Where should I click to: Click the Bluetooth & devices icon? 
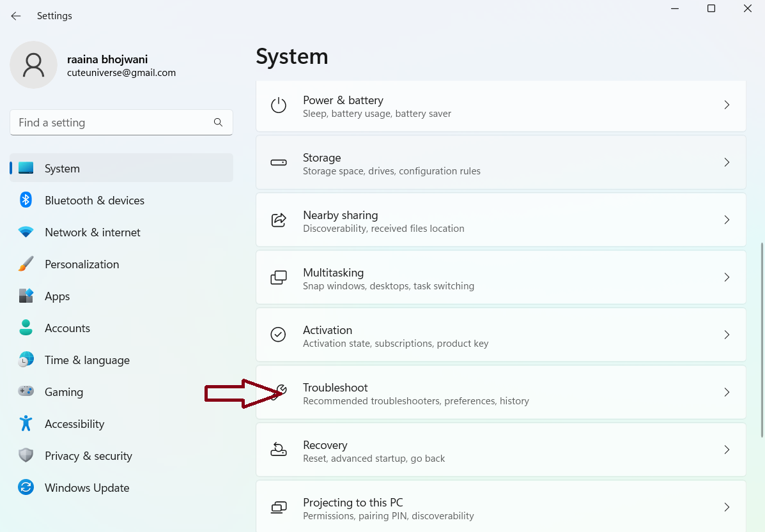[x=26, y=201]
